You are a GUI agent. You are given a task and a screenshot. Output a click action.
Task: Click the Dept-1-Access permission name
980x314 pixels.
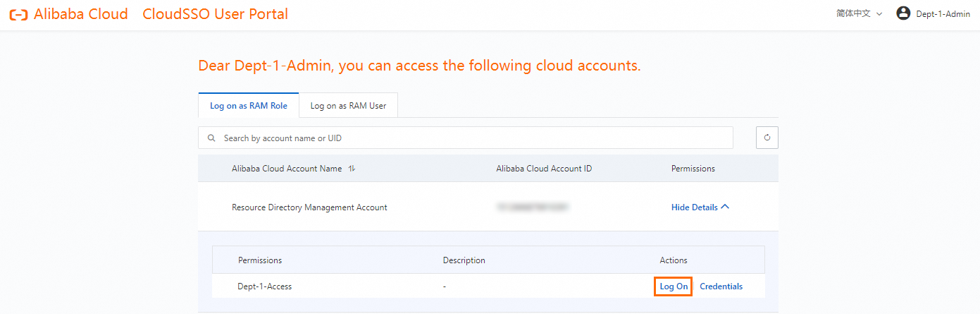point(264,286)
